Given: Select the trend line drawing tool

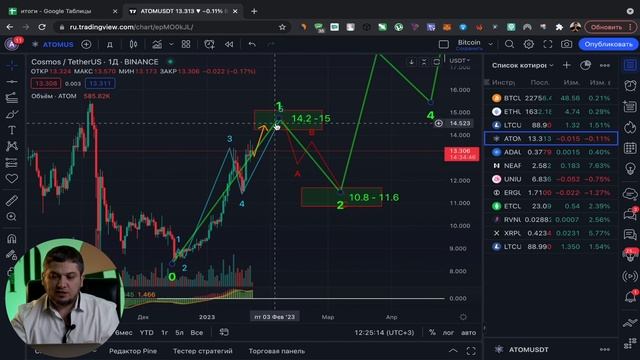Looking at the screenshot, I should (x=12, y=82).
